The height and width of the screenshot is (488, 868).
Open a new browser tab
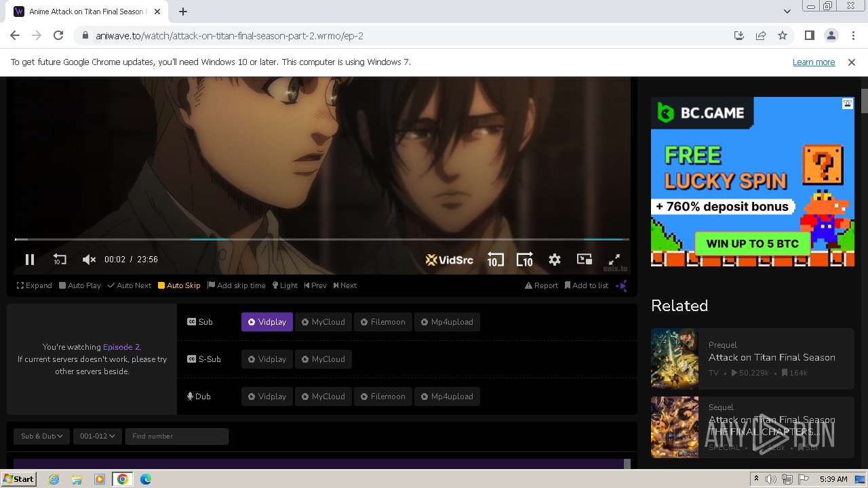pyautogui.click(x=183, y=12)
